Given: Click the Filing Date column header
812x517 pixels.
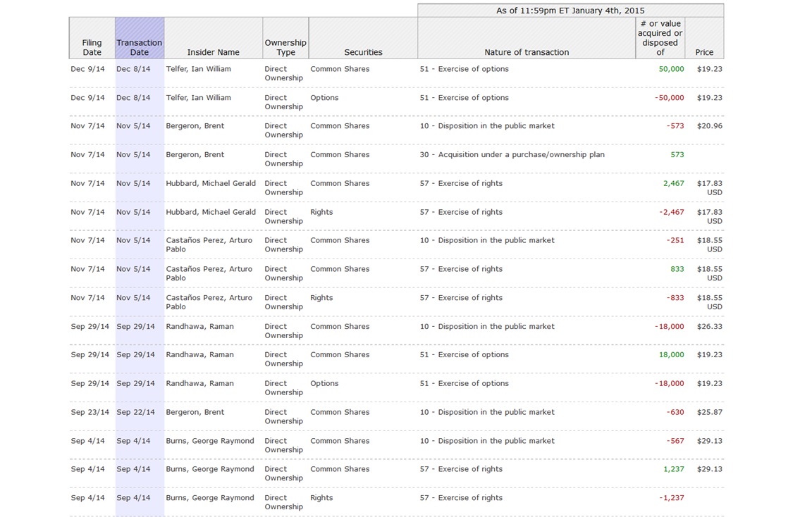Looking at the screenshot, I should 92,47.
